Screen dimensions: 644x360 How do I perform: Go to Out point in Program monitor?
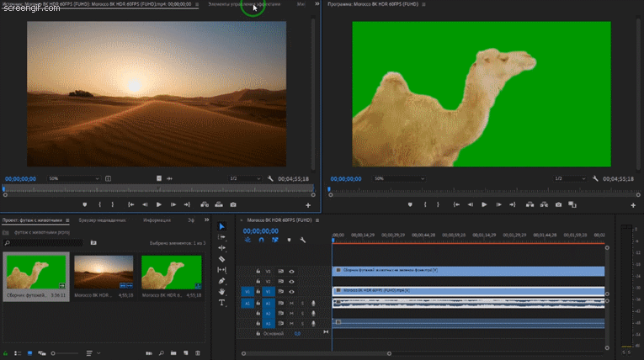tap(512, 204)
